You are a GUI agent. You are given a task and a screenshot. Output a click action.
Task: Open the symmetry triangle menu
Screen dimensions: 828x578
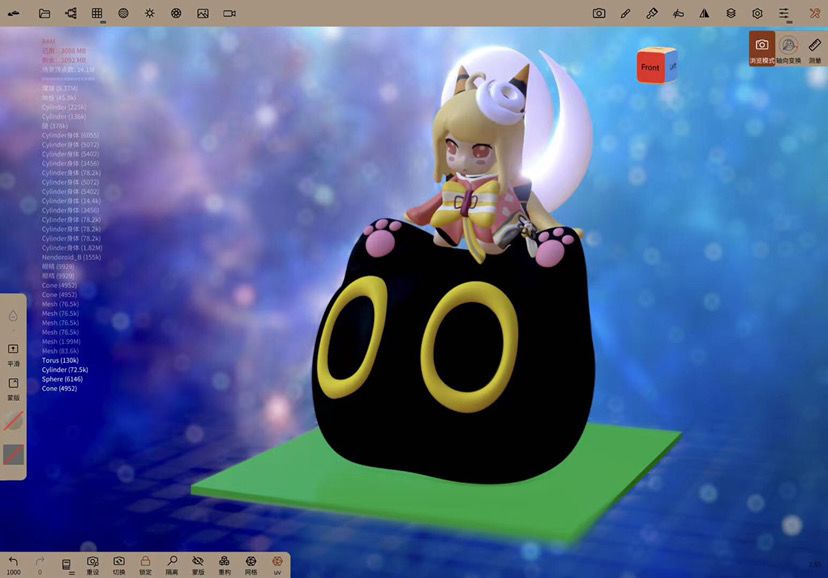pyautogui.click(x=704, y=13)
